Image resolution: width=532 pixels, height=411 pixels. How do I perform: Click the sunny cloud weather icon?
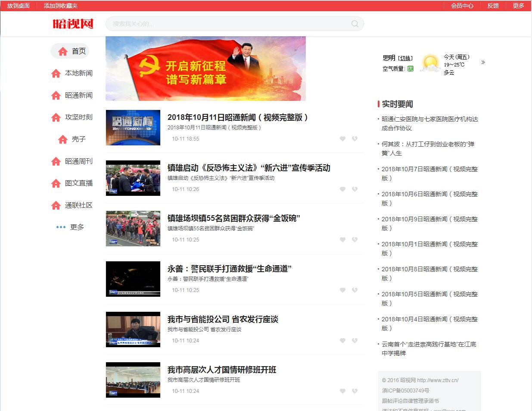430,63
